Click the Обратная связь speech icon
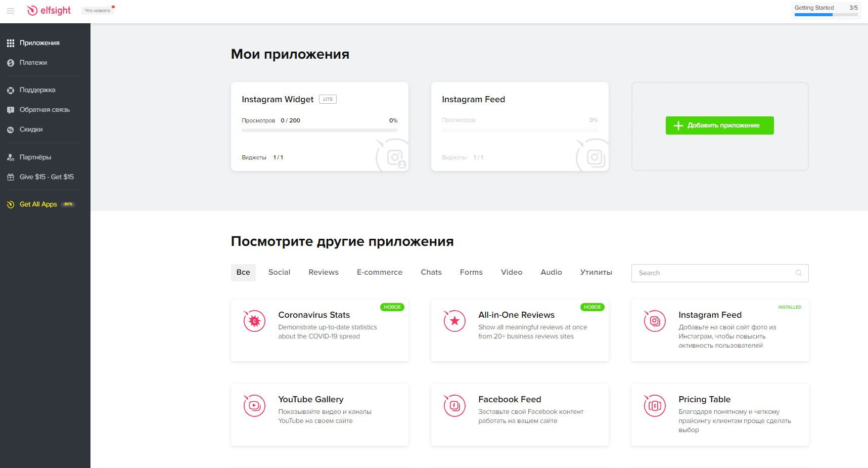 (11, 110)
